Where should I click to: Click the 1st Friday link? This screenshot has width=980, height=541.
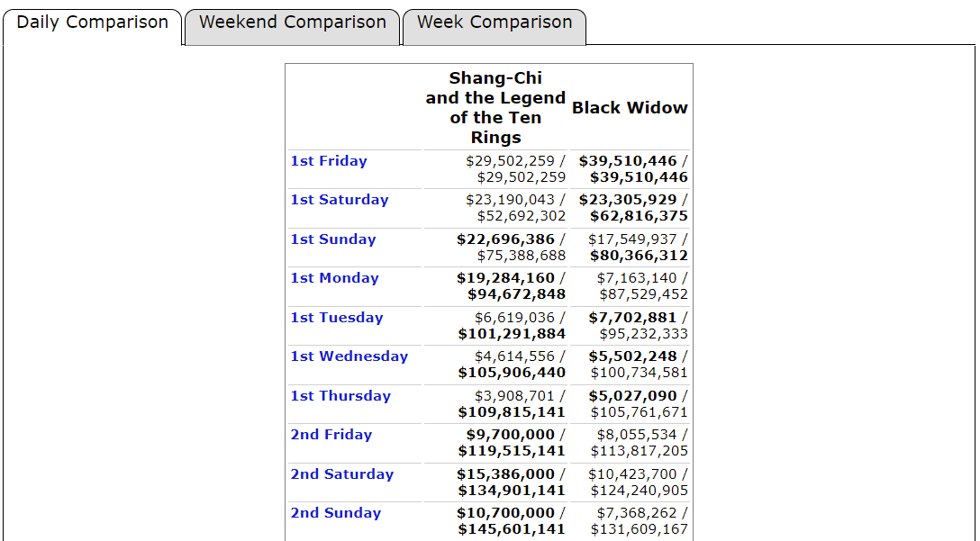329,161
